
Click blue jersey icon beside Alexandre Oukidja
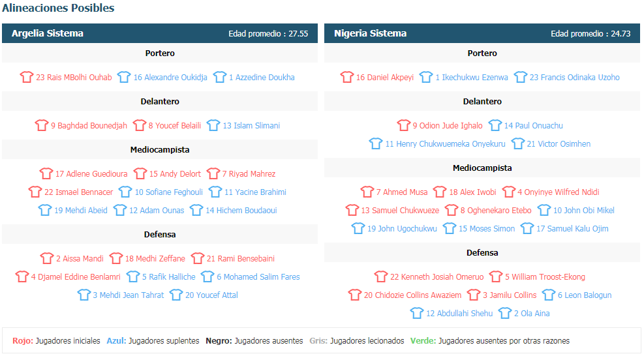(123, 77)
